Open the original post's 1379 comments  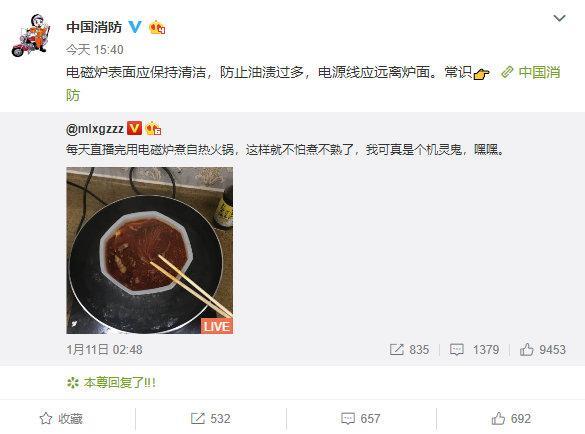point(474,350)
